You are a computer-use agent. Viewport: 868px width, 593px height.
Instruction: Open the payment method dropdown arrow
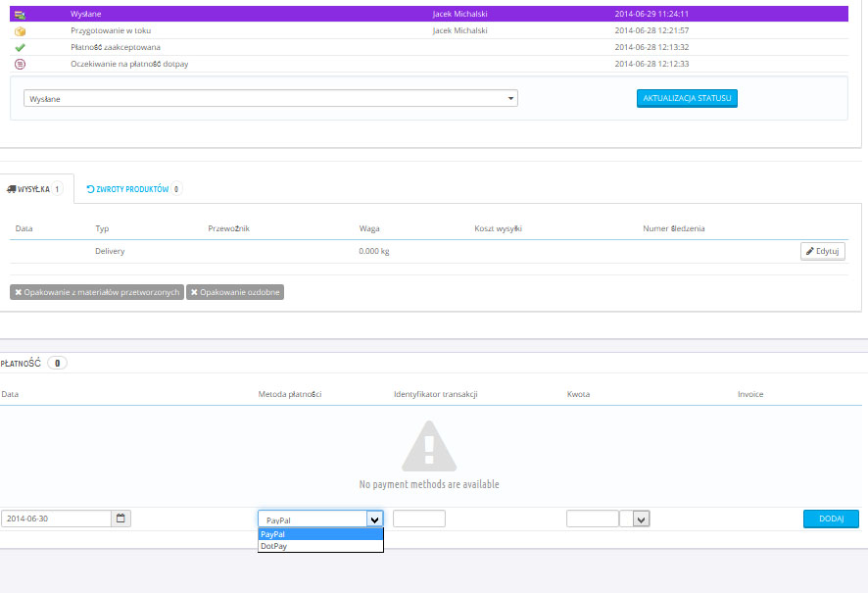tap(375, 519)
